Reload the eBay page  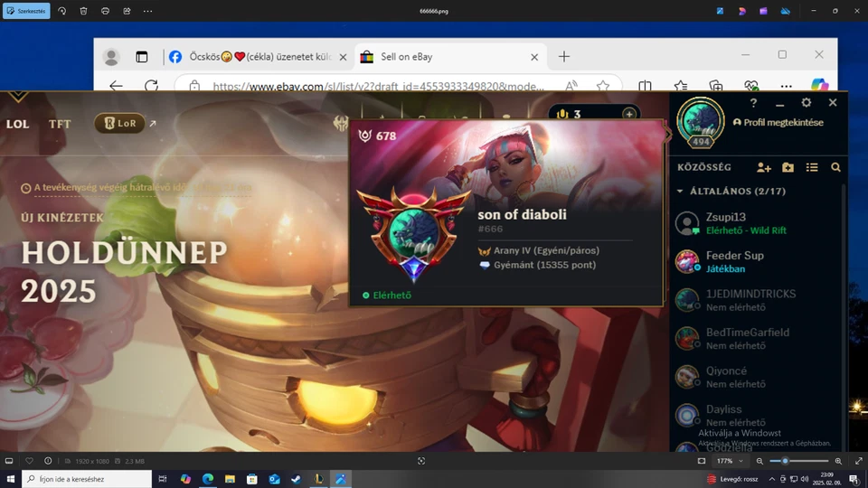pyautogui.click(x=151, y=86)
